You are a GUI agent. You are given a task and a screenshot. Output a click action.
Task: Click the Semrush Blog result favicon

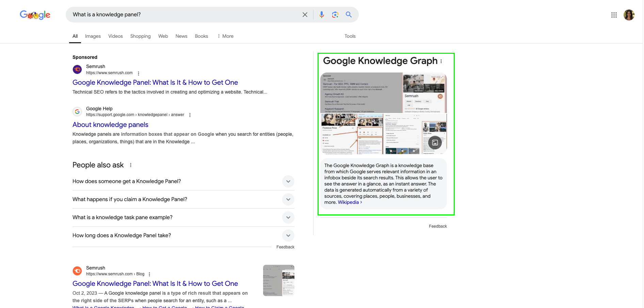(77, 271)
